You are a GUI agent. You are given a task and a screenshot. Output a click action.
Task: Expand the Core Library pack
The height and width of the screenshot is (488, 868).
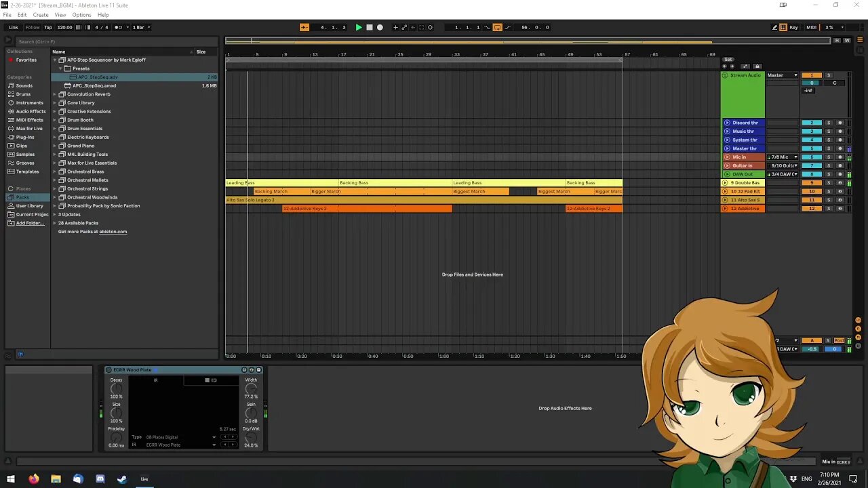pos(55,103)
